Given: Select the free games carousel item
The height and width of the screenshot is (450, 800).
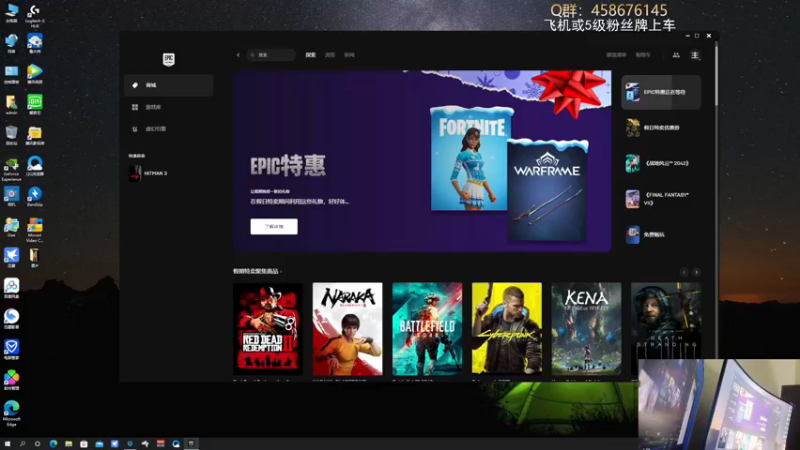Looking at the screenshot, I should coord(661,235).
